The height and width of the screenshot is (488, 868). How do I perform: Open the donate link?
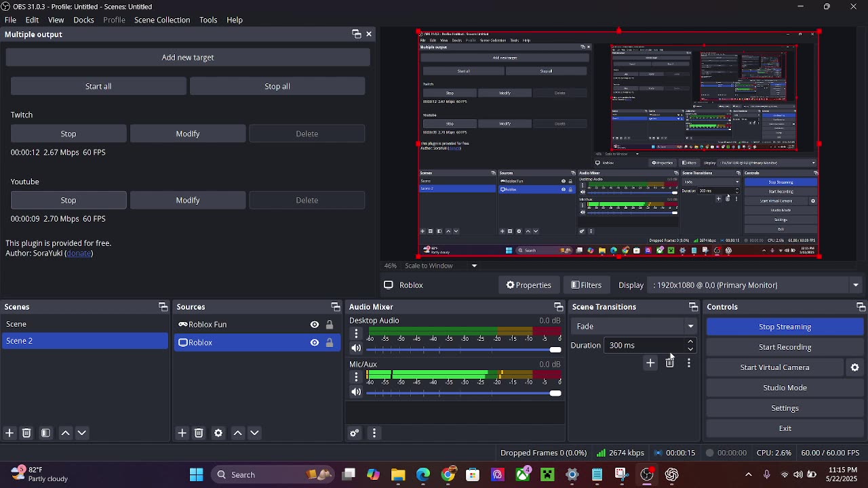(79, 253)
